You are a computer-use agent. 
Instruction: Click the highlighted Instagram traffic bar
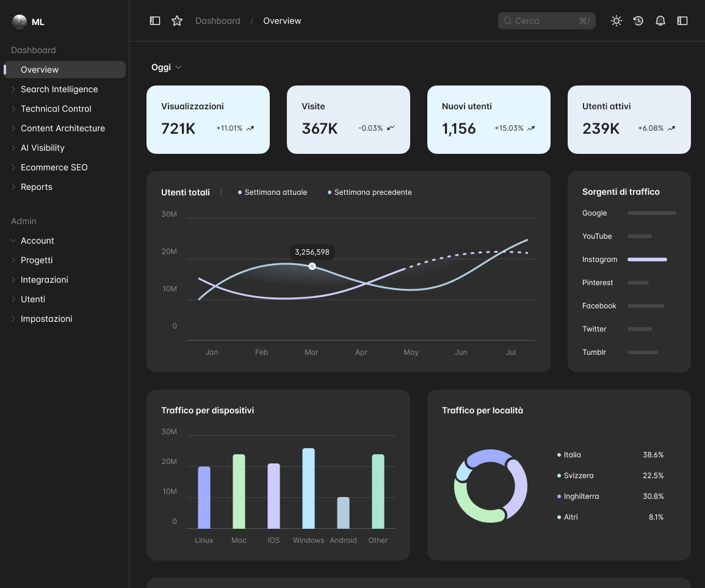point(647,260)
